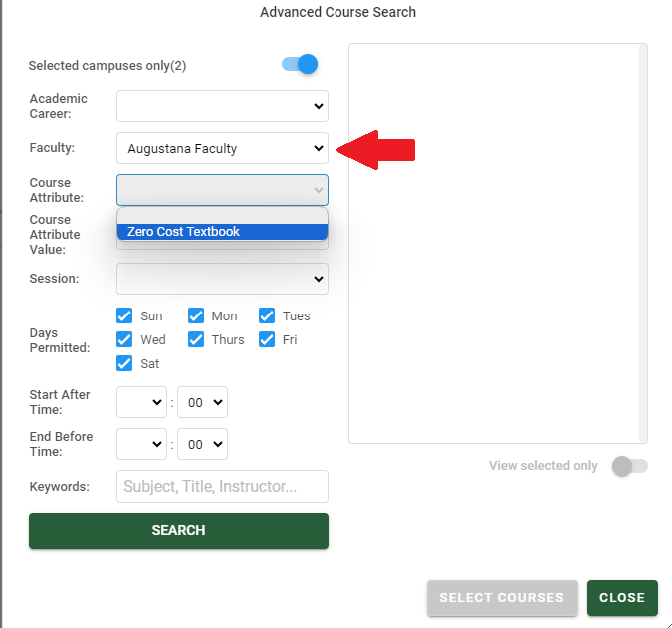
Task: Focus the Keywords input field
Action: 222,486
